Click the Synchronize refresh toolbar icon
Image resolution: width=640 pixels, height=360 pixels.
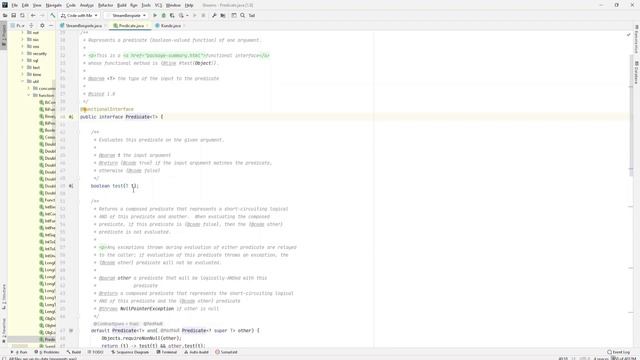pyautogui.click(x=22, y=16)
